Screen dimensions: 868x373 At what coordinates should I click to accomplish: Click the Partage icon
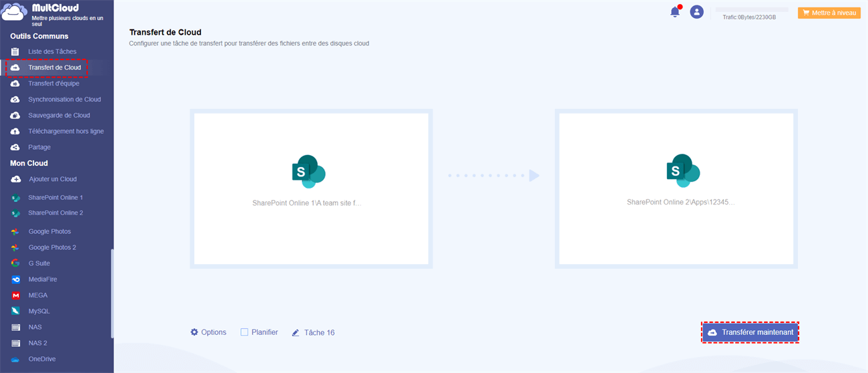[x=15, y=147]
